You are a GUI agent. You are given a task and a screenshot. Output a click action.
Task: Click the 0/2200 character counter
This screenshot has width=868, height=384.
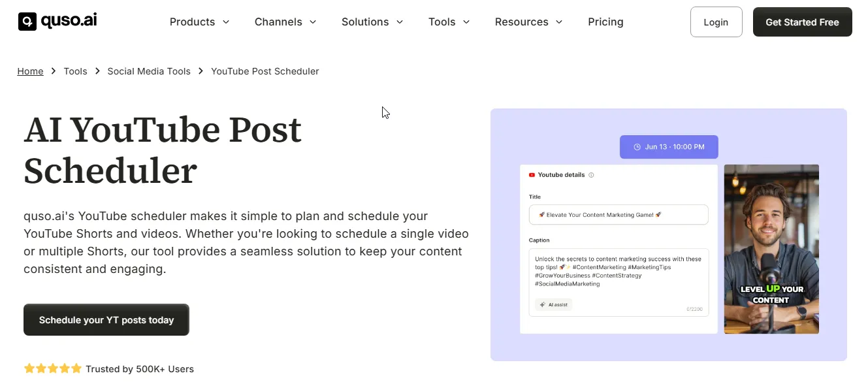click(694, 309)
